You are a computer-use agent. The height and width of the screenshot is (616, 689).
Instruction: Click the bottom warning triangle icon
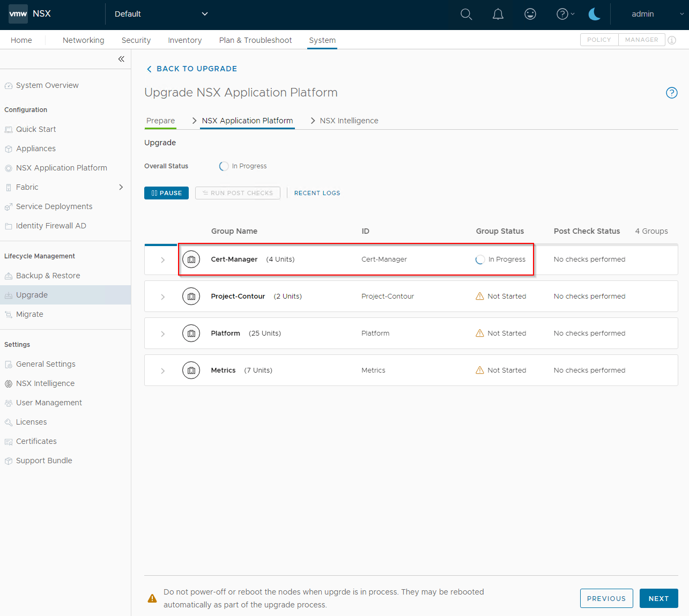(x=152, y=598)
